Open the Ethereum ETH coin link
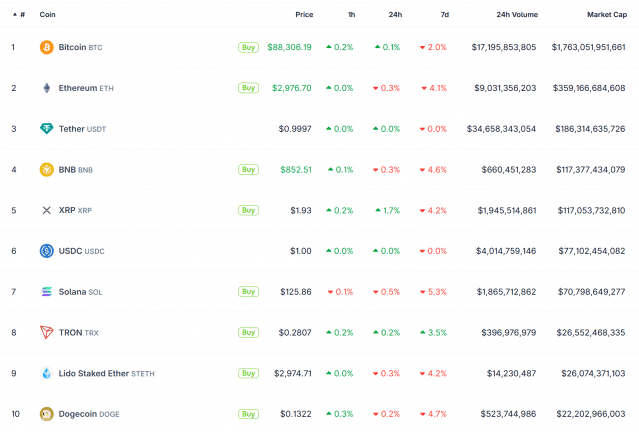639x432 pixels. 86,88
